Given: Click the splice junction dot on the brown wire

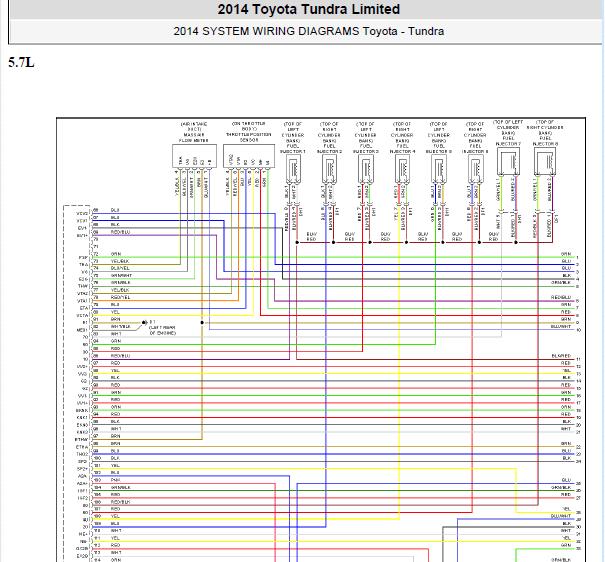Looking at the screenshot, I should click(202, 322).
